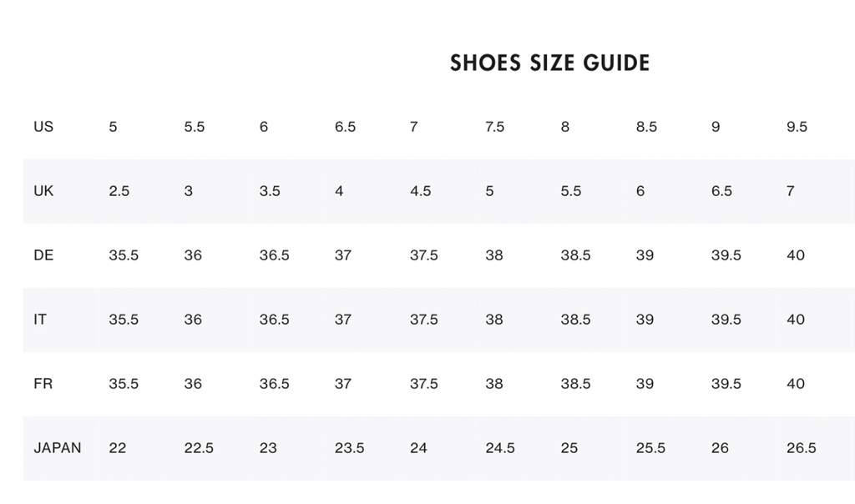Image resolution: width=855 pixels, height=504 pixels.
Task: Select the DE row label
Action: [x=43, y=255]
